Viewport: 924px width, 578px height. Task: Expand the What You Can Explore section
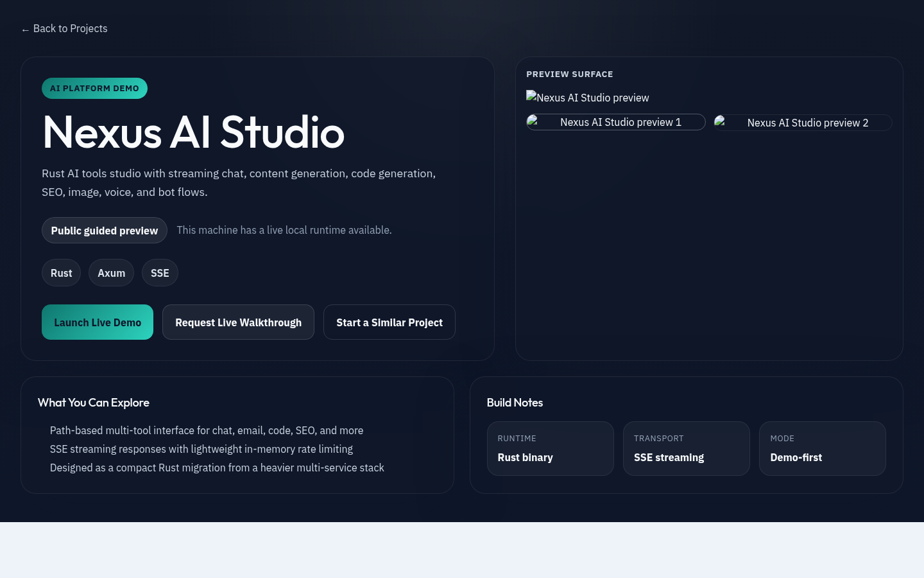point(93,403)
